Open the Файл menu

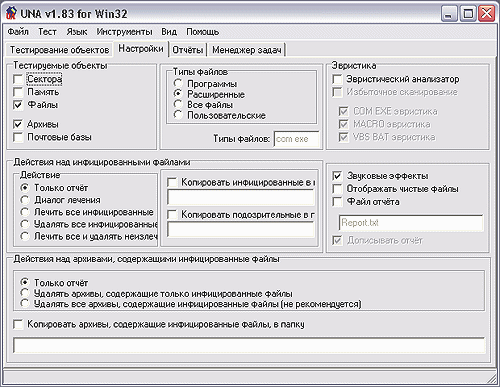18,32
